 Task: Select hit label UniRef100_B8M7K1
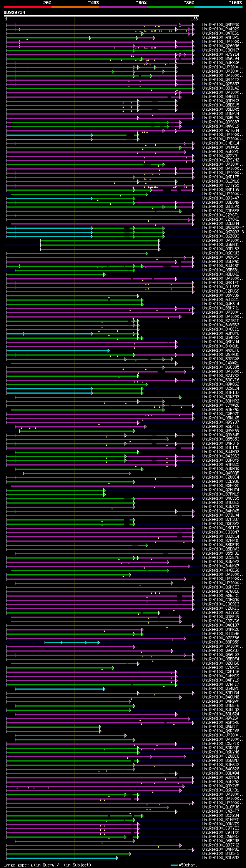[221, 308]
